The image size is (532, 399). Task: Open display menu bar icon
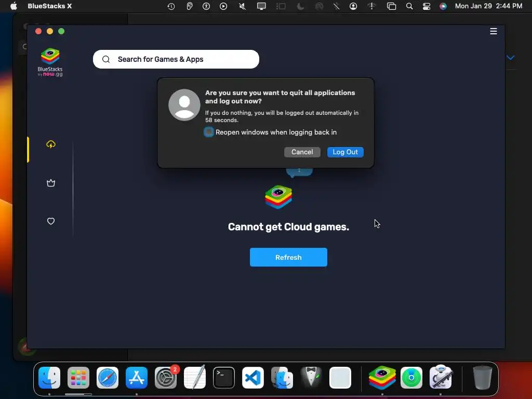(261, 6)
